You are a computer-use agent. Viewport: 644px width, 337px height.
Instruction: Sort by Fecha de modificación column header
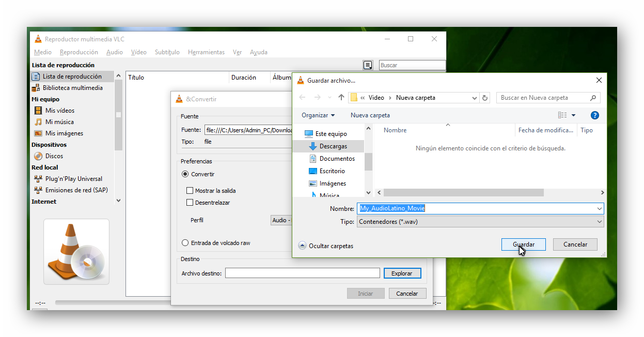[546, 130]
